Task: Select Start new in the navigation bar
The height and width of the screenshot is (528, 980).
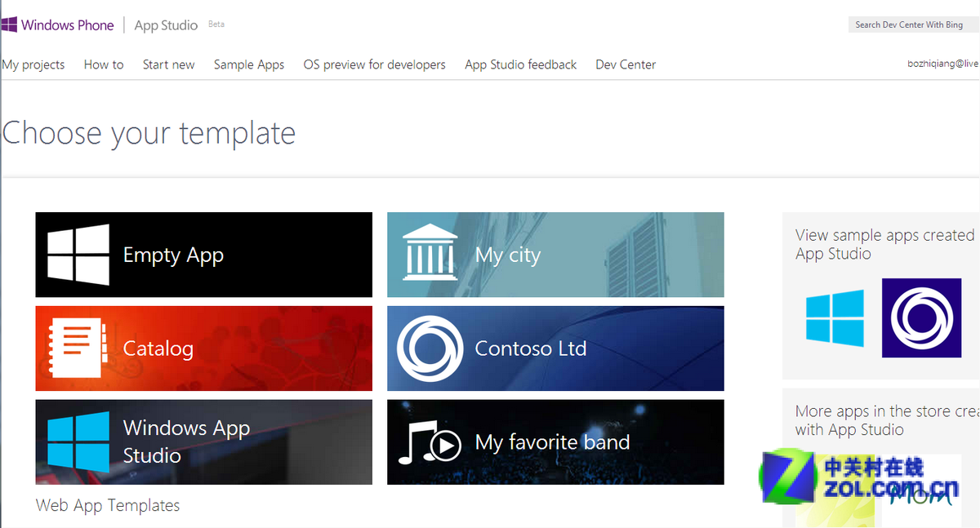Action: point(168,64)
